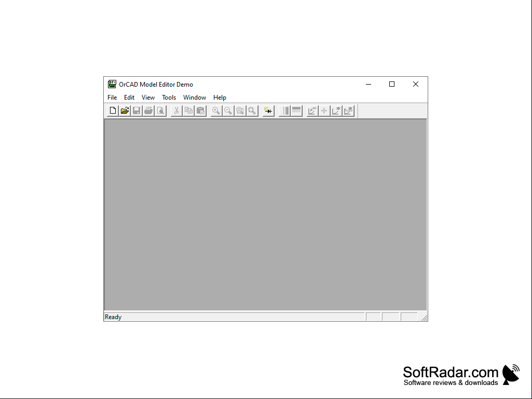532x399 pixels.
Task: Open the View menu
Action: coord(148,98)
